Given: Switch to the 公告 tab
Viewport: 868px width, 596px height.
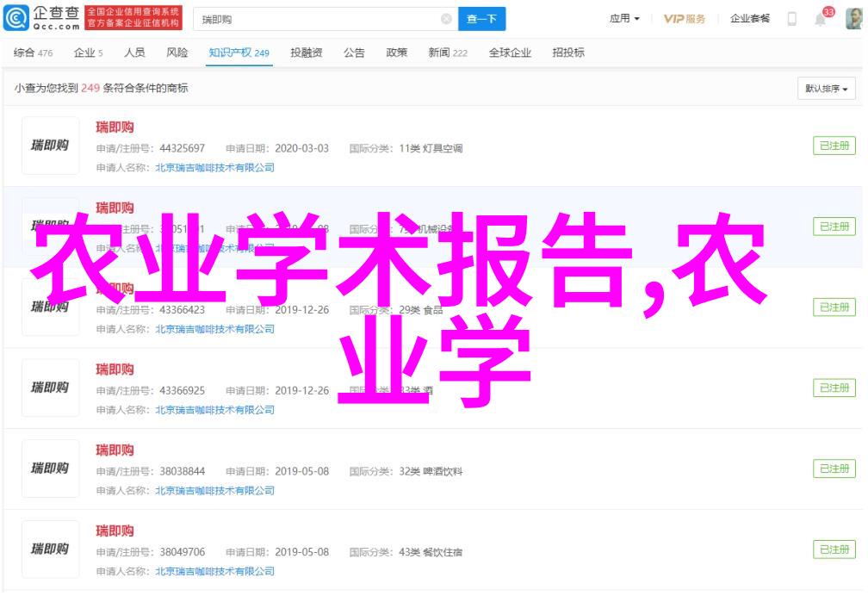Looking at the screenshot, I should (354, 53).
